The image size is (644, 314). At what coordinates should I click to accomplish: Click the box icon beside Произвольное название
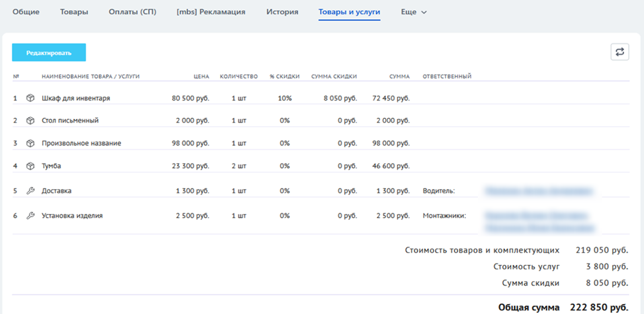pos(30,143)
